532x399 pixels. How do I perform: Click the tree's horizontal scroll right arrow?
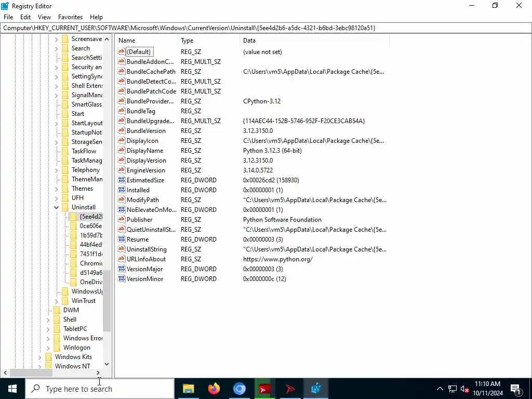coord(98,373)
